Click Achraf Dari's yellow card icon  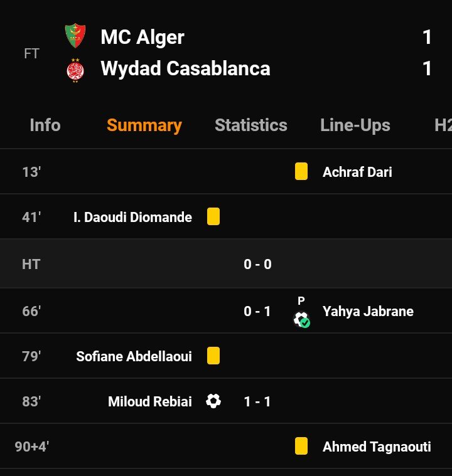pos(301,172)
